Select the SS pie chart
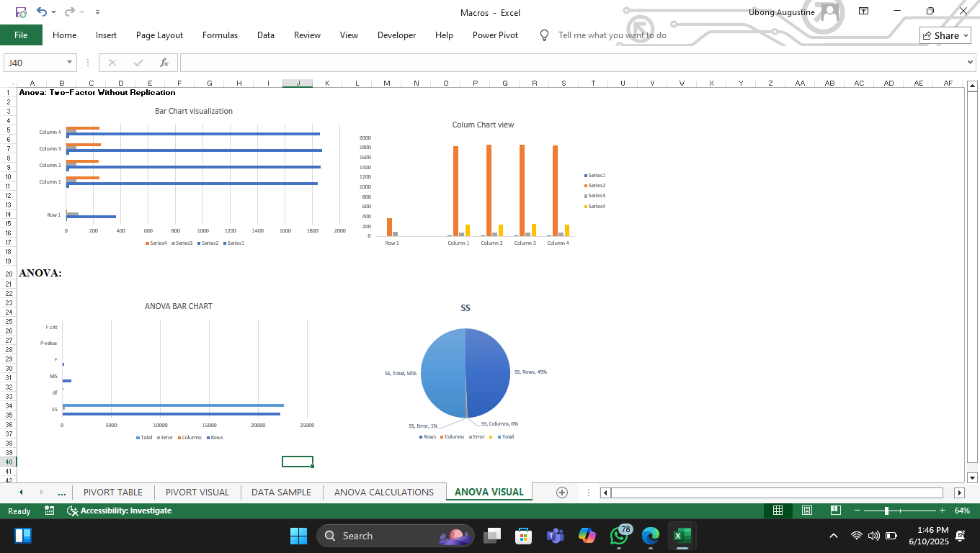The height and width of the screenshot is (553, 980). point(465,373)
